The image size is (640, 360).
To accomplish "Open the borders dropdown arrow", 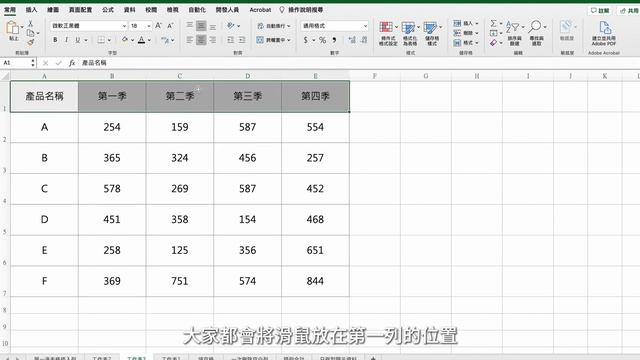I will point(109,40).
